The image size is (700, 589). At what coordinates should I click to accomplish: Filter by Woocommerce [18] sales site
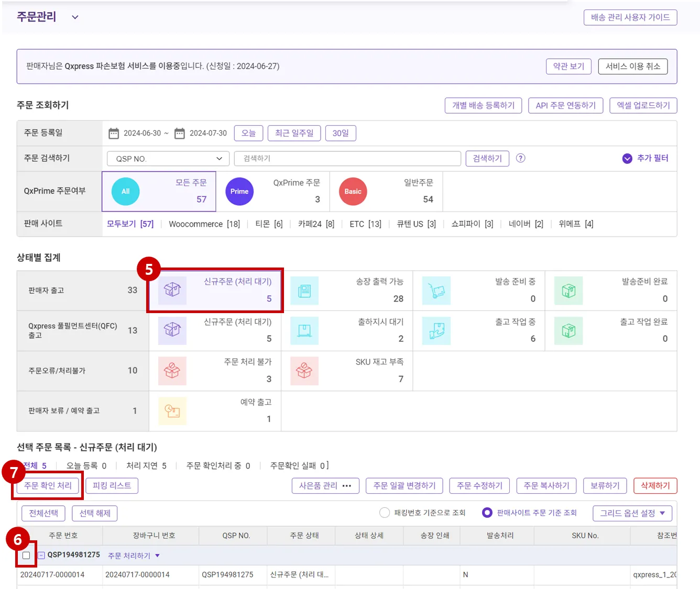click(x=204, y=224)
